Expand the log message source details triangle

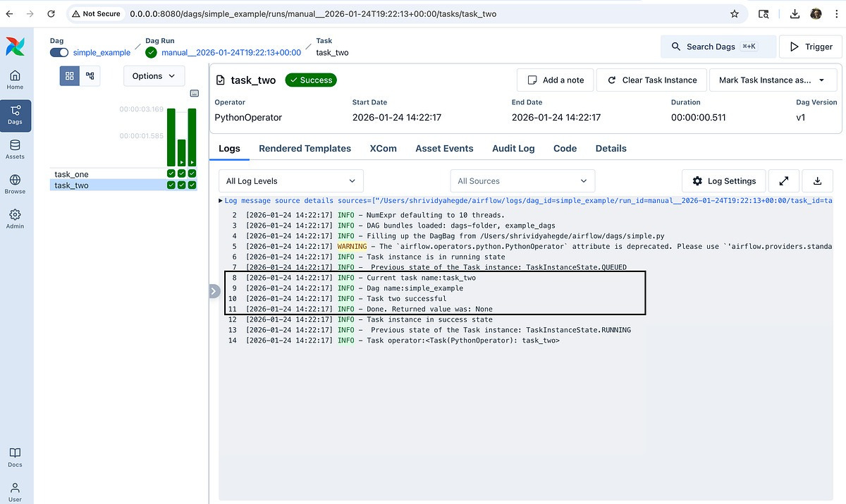pyautogui.click(x=221, y=201)
